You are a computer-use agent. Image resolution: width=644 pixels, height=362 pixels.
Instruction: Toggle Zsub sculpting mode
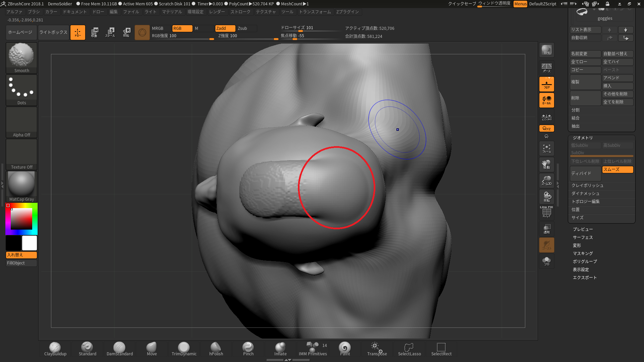[x=243, y=28]
